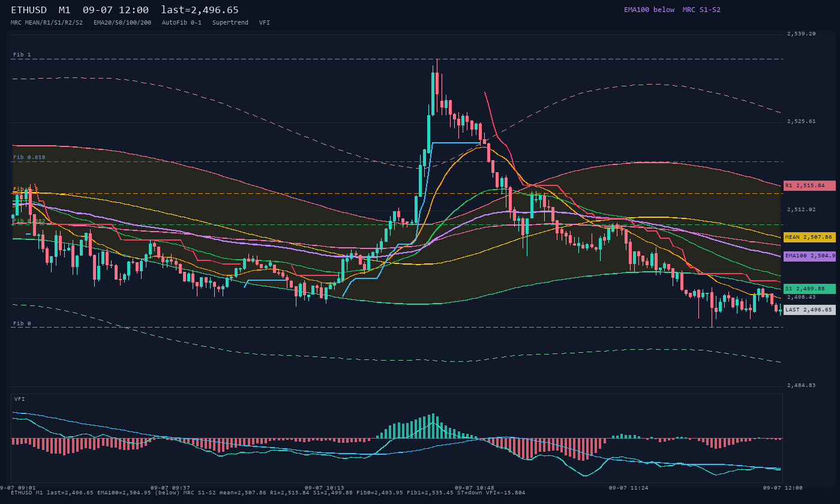
Task: Click the MRC S1-S2 status text
Action: pos(701,10)
